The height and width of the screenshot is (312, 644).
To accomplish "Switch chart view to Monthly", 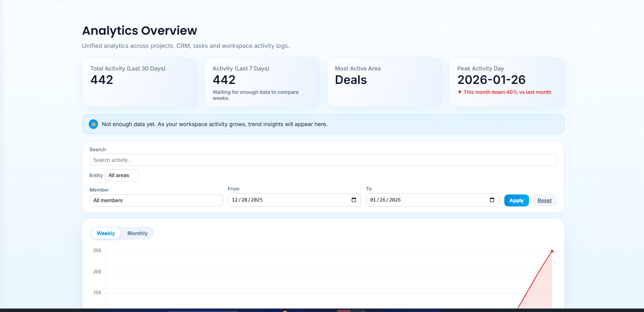I will pyautogui.click(x=137, y=233).
